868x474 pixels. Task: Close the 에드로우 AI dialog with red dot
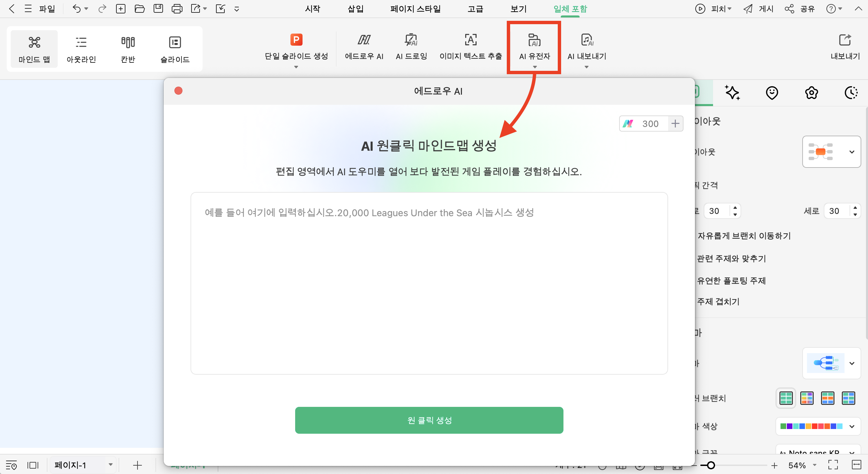[x=178, y=91]
